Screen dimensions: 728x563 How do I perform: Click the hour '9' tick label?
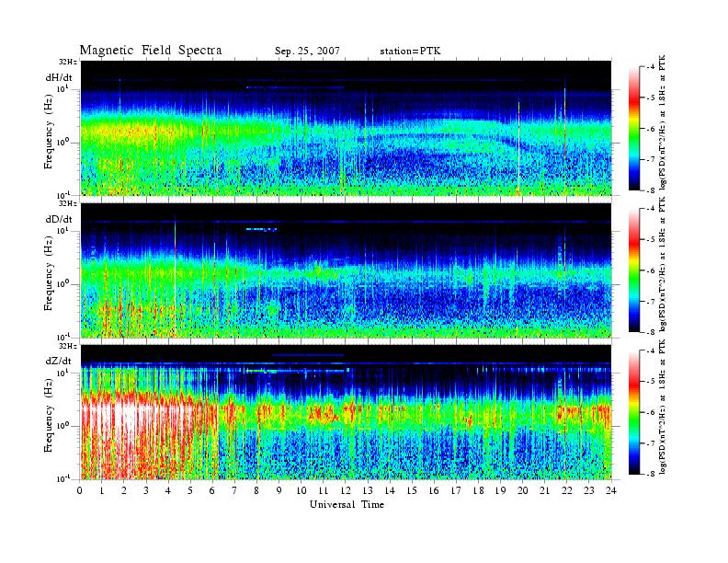279,491
